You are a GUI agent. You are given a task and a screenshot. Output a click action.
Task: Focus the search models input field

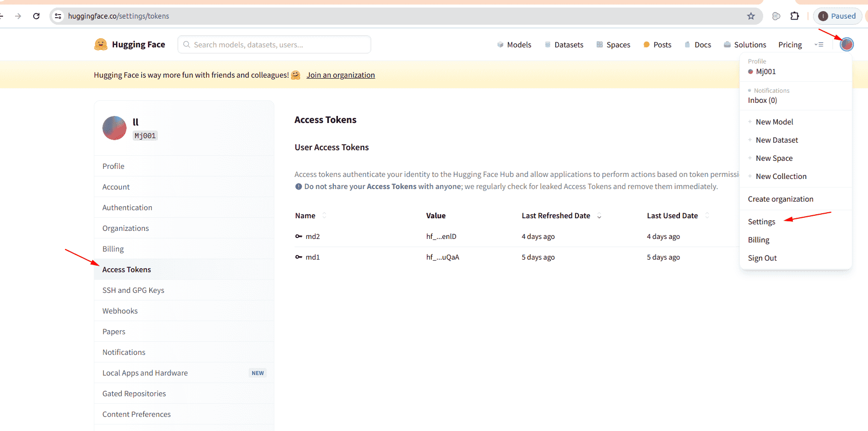click(x=275, y=45)
